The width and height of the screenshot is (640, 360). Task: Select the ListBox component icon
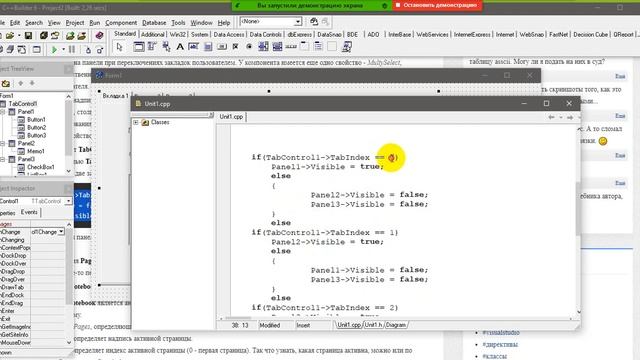(x=263, y=47)
